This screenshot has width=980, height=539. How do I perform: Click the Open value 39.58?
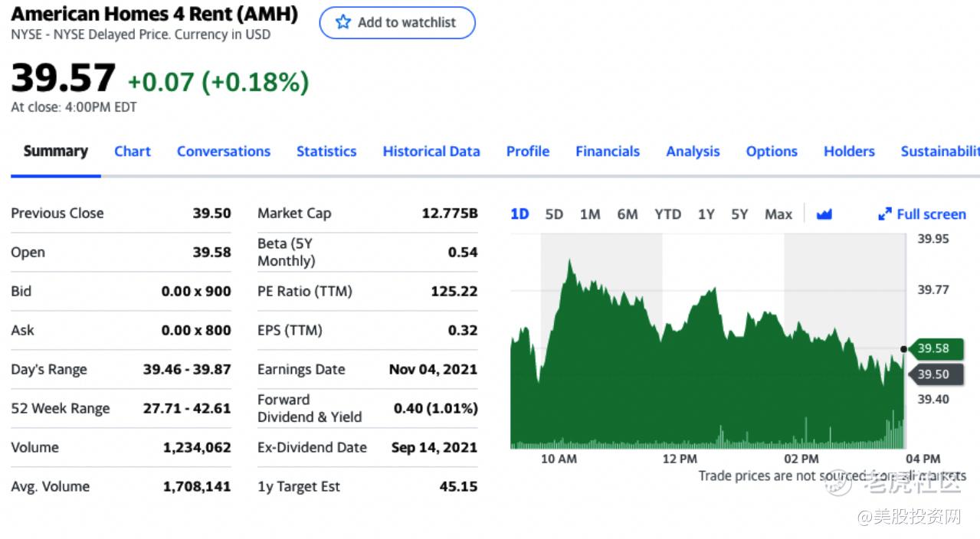click(x=211, y=253)
